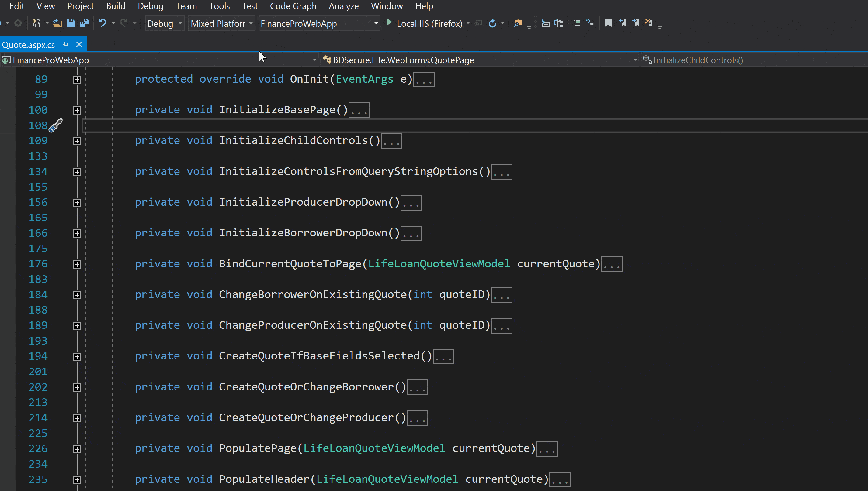Select the Comment Out Selected Lines icon
The image size is (868, 491).
pyautogui.click(x=576, y=23)
